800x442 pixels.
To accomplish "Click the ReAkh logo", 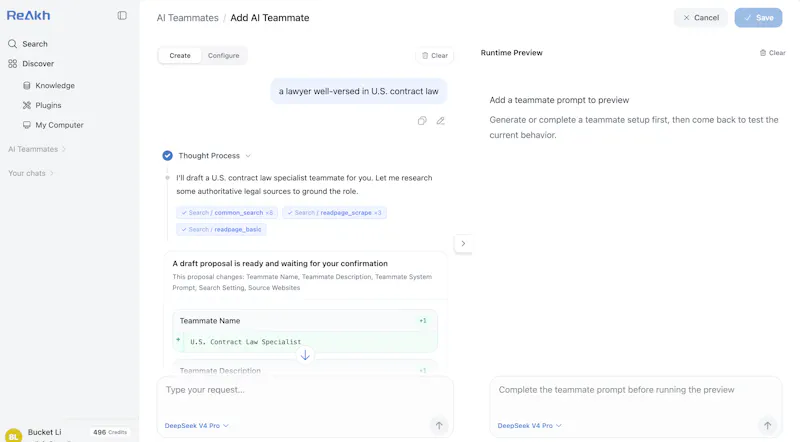I will 29,15.
